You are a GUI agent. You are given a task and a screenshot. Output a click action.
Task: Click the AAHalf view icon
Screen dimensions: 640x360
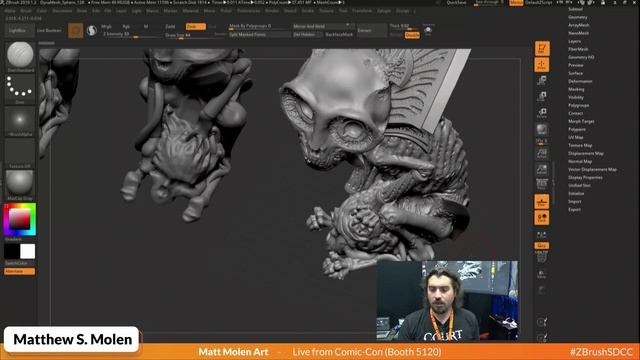542,169
